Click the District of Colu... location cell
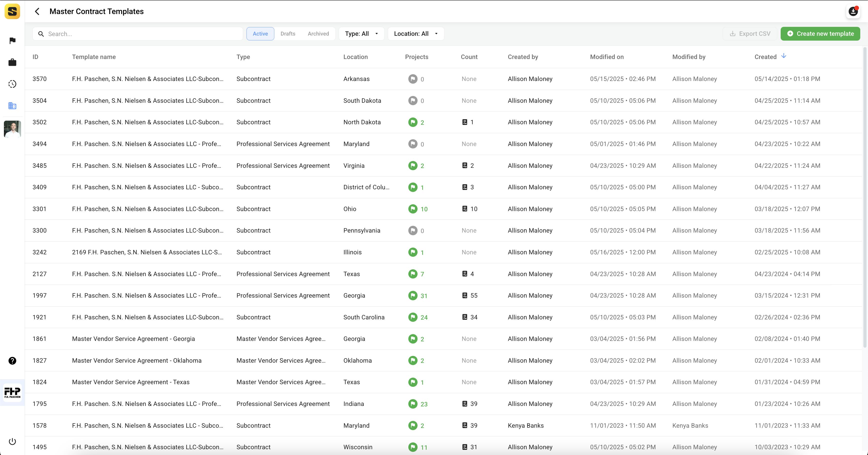 point(366,187)
